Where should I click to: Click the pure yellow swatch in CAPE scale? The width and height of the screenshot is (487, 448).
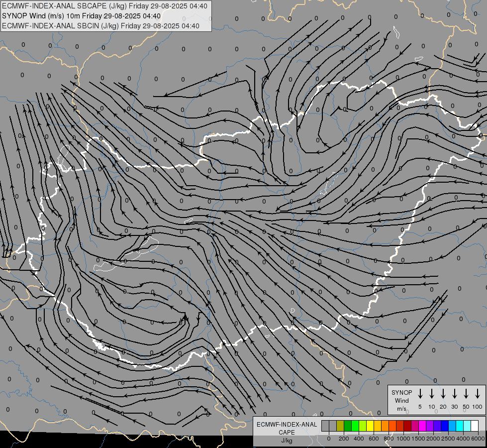pyautogui.click(x=370, y=426)
